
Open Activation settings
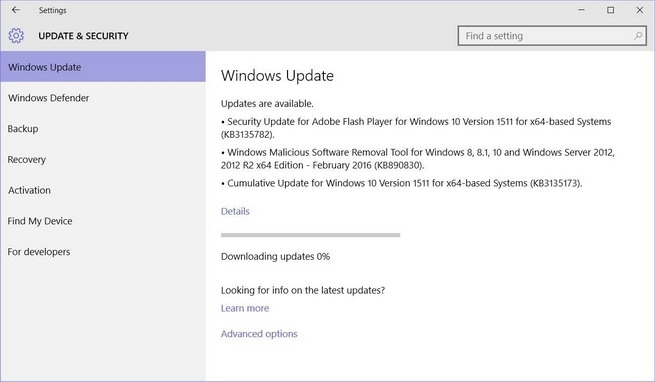pos(103,190)
